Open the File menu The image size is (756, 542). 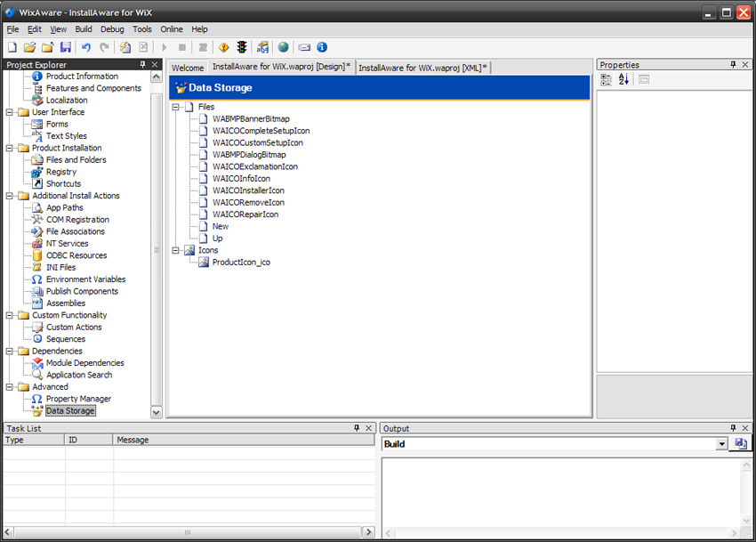tap(12, 29)
